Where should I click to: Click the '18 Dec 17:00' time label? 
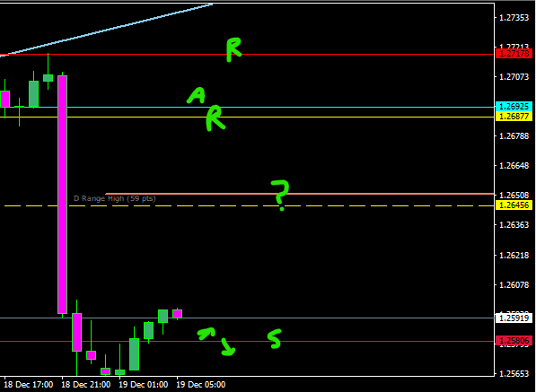[x=29, y=385]
